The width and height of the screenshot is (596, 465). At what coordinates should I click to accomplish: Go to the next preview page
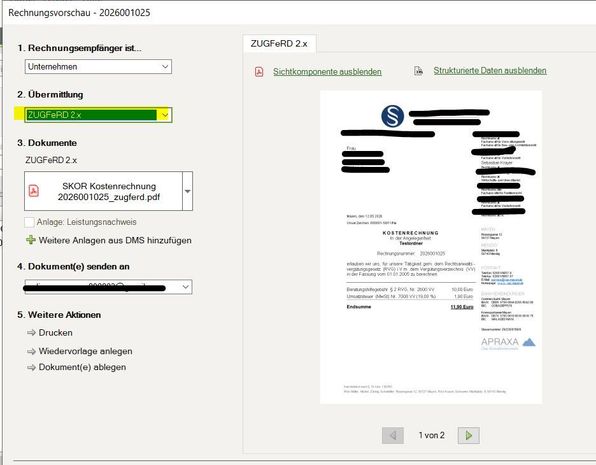click(x=469, y=435)
